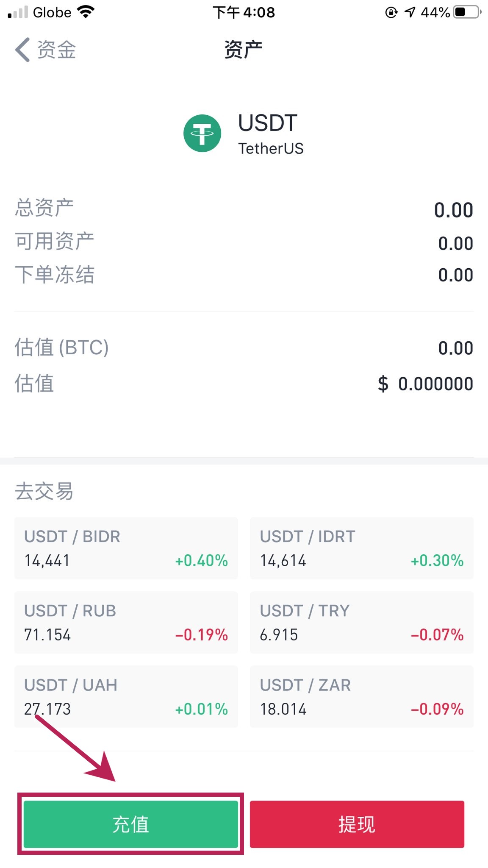Open the USDT / ZAR trading pair
The width and height of the screenshot is (488, 868).
pyautogui.click(x=361, y=696)
